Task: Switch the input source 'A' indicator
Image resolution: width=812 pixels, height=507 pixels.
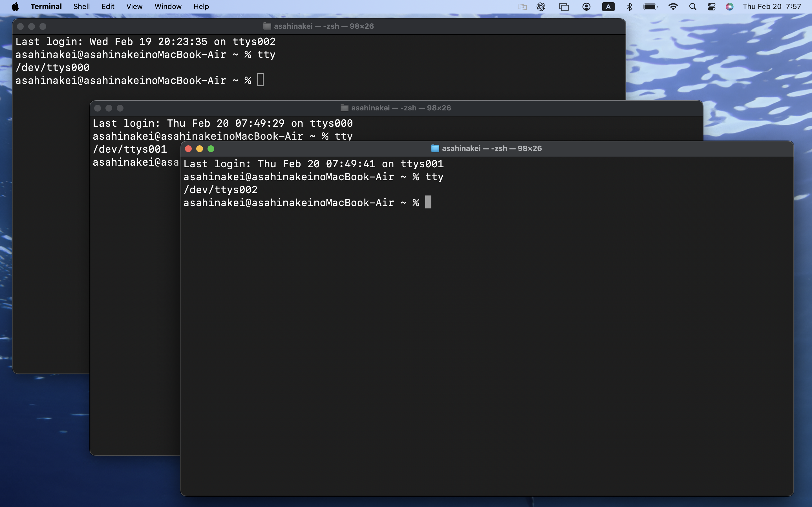Action: click(608, 7)
